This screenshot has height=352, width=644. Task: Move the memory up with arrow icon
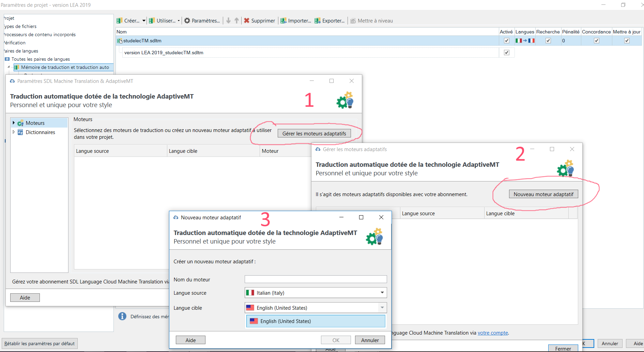click(x=237, y=20)
